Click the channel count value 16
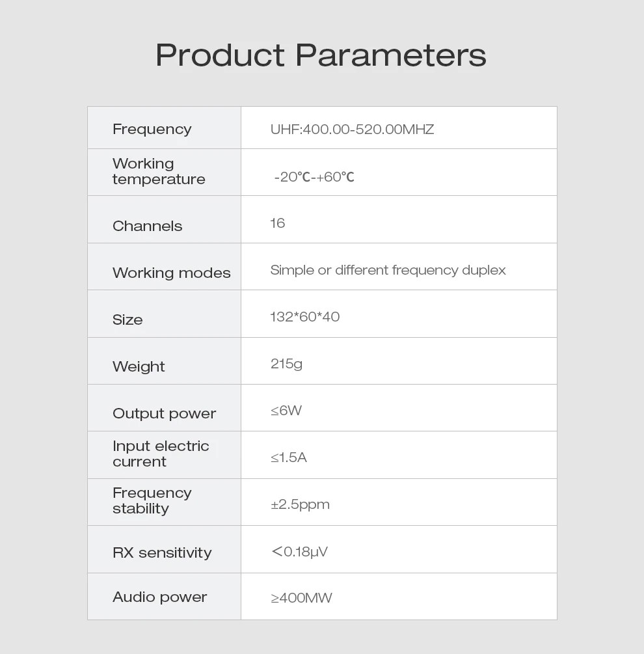 [x=278, y=223]
